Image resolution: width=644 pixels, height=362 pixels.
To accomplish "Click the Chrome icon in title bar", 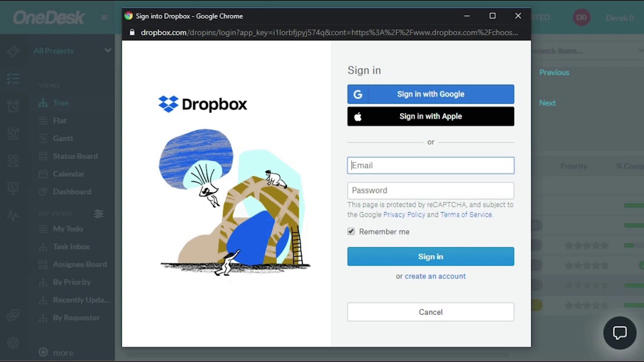I will [x=129, y=16].
